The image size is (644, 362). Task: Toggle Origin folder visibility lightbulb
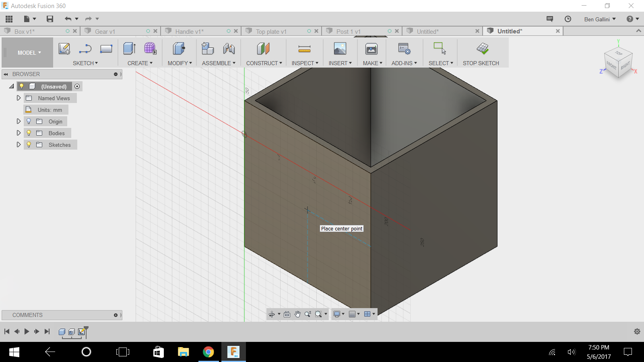(29, 121)
